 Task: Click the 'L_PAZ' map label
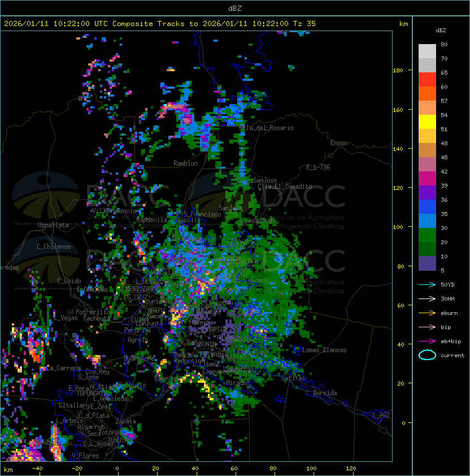click(381, 416)
